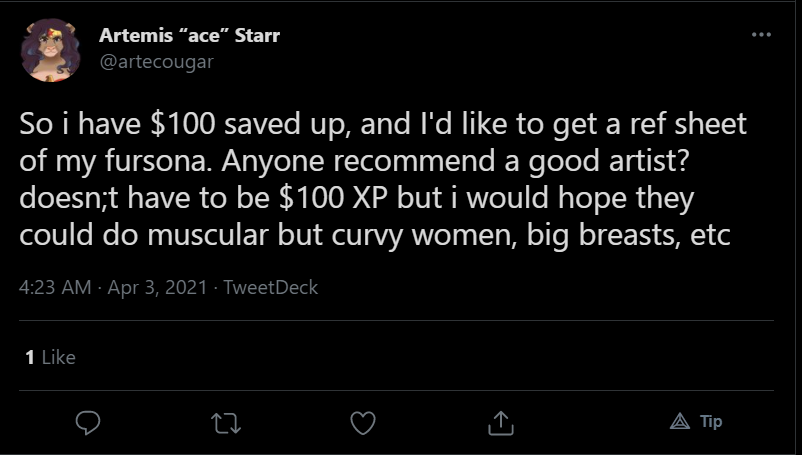
Task: Open the @artecougar handle link
Action: 156,62
